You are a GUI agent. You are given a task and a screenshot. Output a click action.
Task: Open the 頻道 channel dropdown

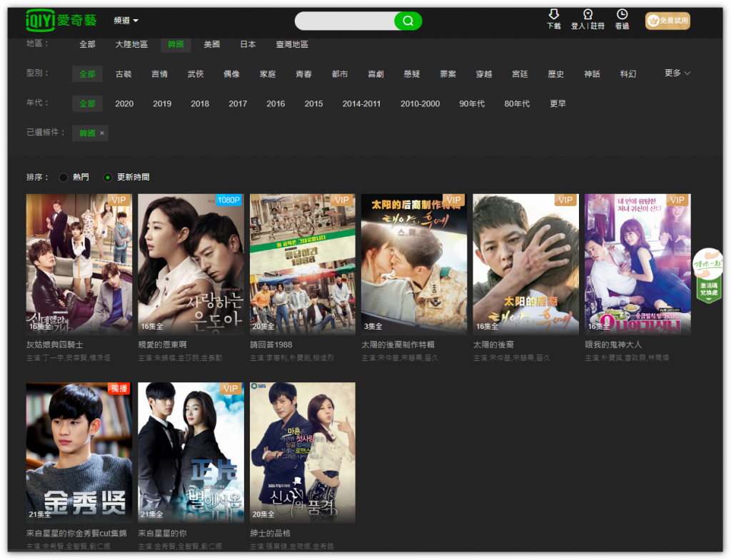pyautogui.click(x=126, y=21)
